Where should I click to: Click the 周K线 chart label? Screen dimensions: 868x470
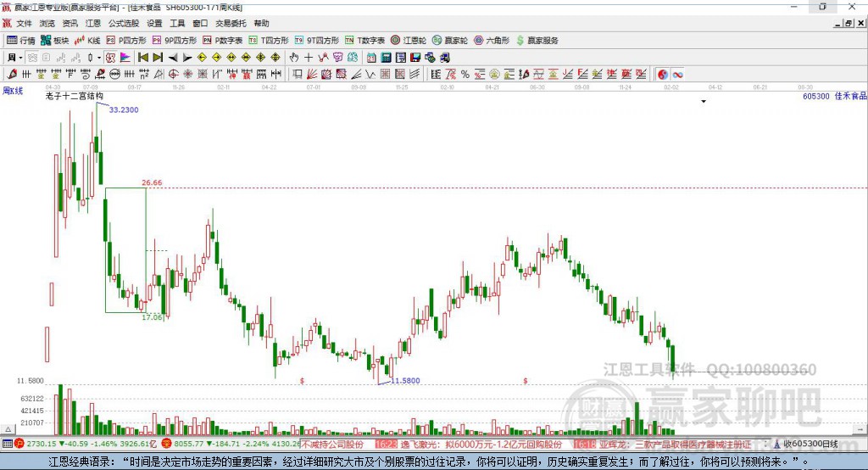click(13, 90)
